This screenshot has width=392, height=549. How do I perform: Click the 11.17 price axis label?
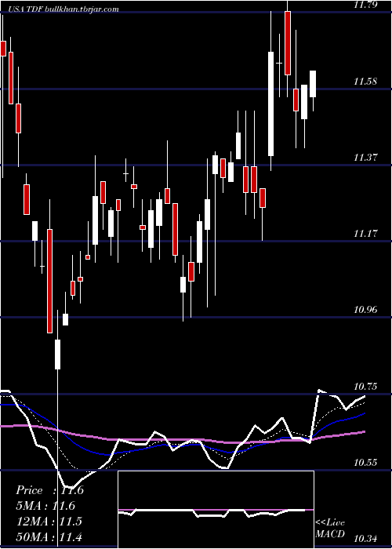pyautogui.click(x=365, y=234)
